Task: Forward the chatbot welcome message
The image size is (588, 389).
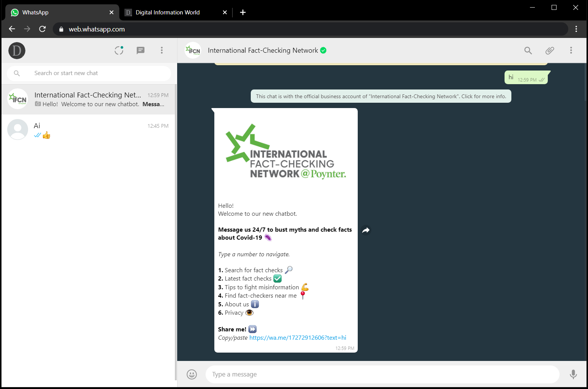Action: pyautogui.click(x=366, y=230)
